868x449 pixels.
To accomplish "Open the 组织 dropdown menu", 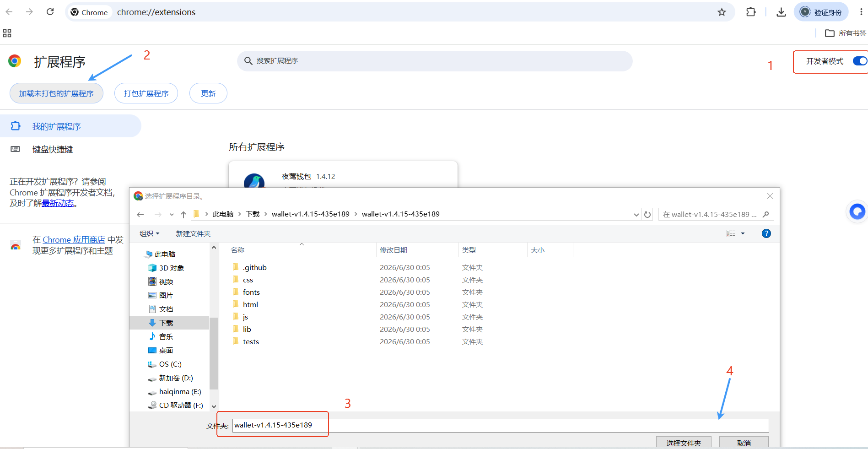I will click(150, 233).
